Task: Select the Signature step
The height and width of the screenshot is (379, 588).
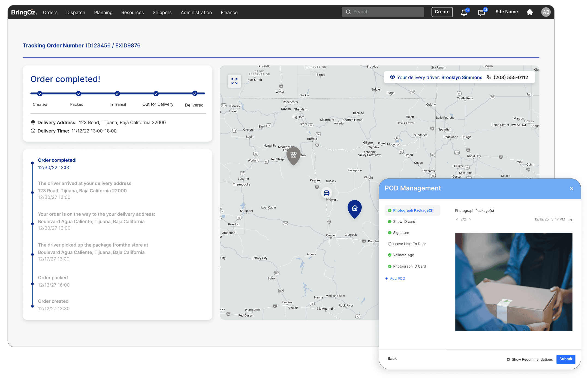Action: (x=398, y=233)
